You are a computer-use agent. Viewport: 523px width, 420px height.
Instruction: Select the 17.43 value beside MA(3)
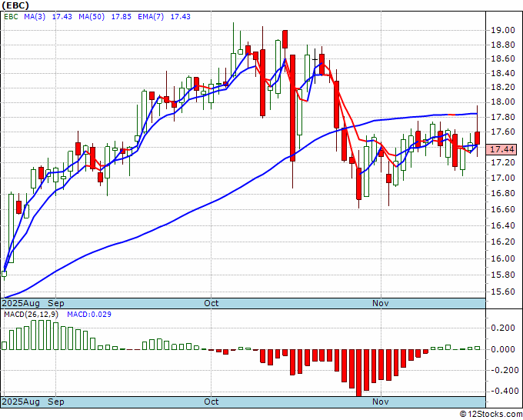tap(62, 17)
